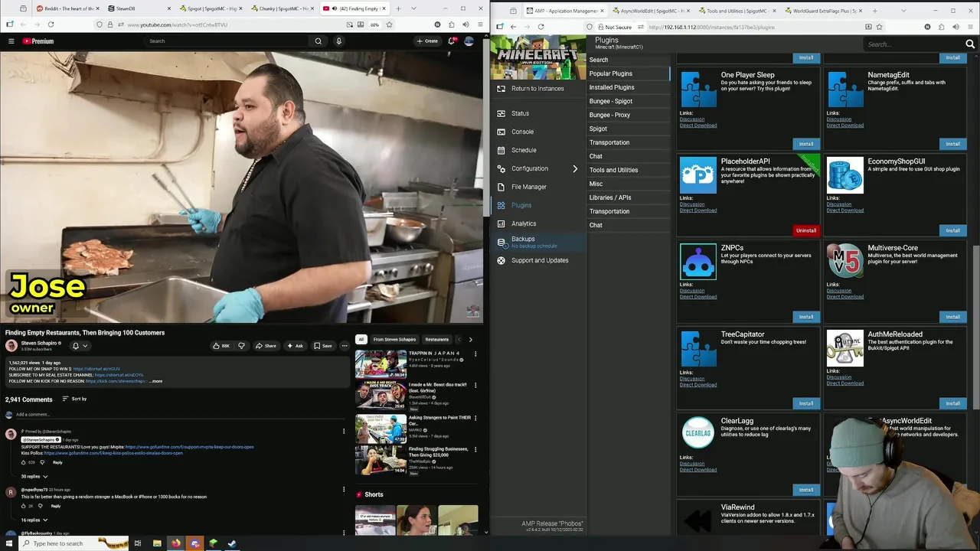
Task: Open the comments Sort by menu
Action: tap(74, 399)
